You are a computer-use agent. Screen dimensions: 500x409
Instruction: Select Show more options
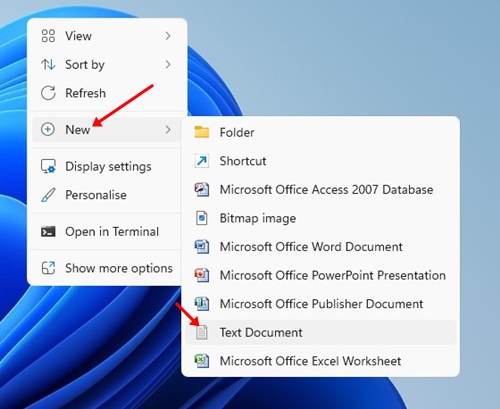point(107,268)
